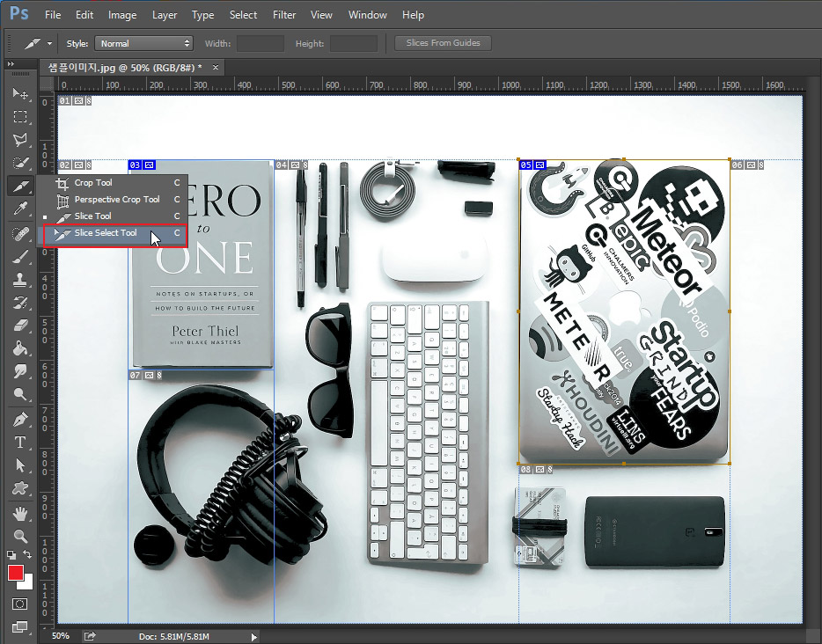Image resolution: width=822 pixels, height=644 pixels.
Task: Select the Polygonal Lasso tool
Action: [x=20, y=139]
